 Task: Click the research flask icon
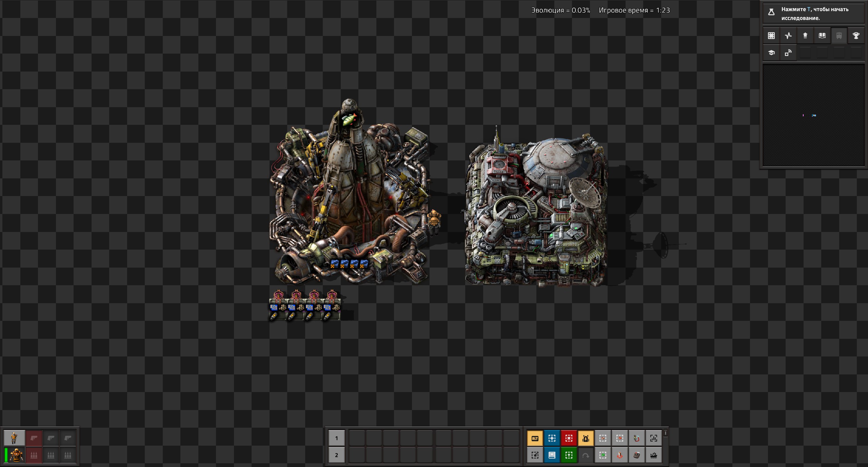[x=771, y=12]
